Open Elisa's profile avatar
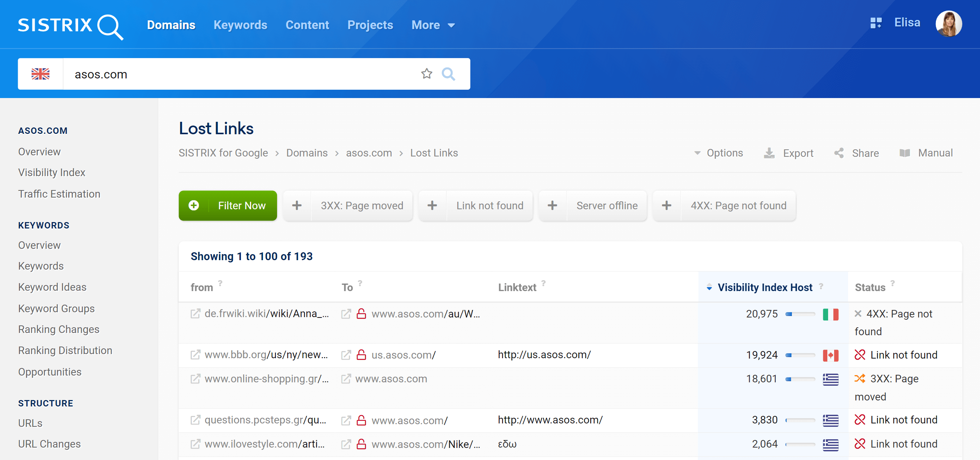 point(949,24)
